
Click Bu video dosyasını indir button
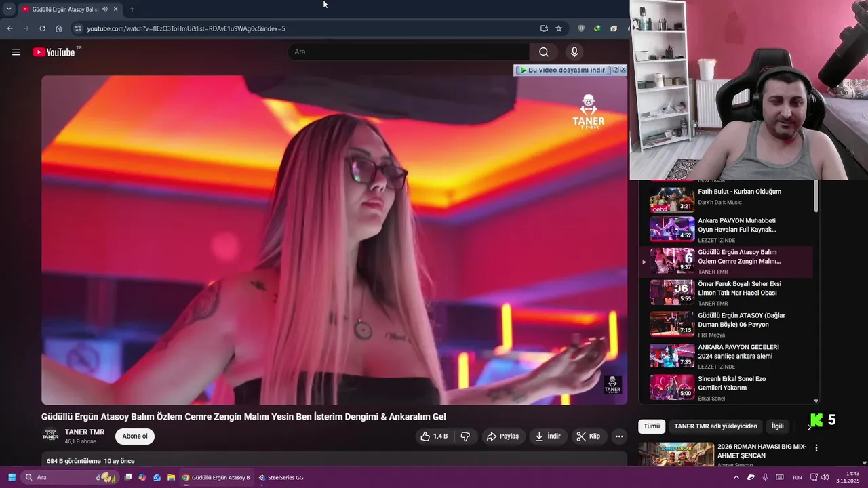[x=563, y=70]
